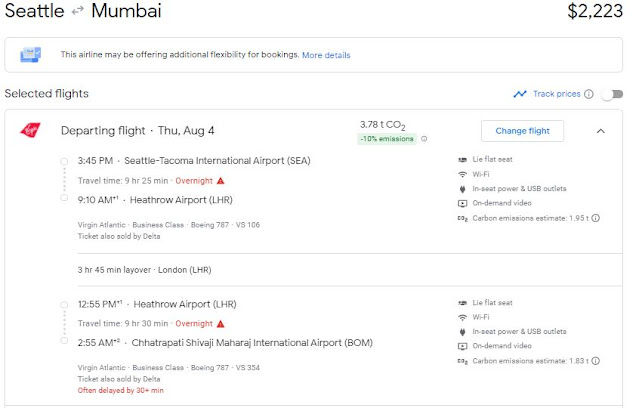
Task: Click the info icon beside Track prices
Action: 588,94
